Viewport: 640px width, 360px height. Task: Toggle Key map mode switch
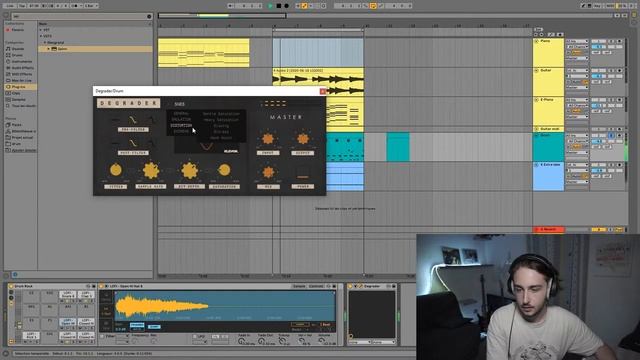(x=598, y=6)
